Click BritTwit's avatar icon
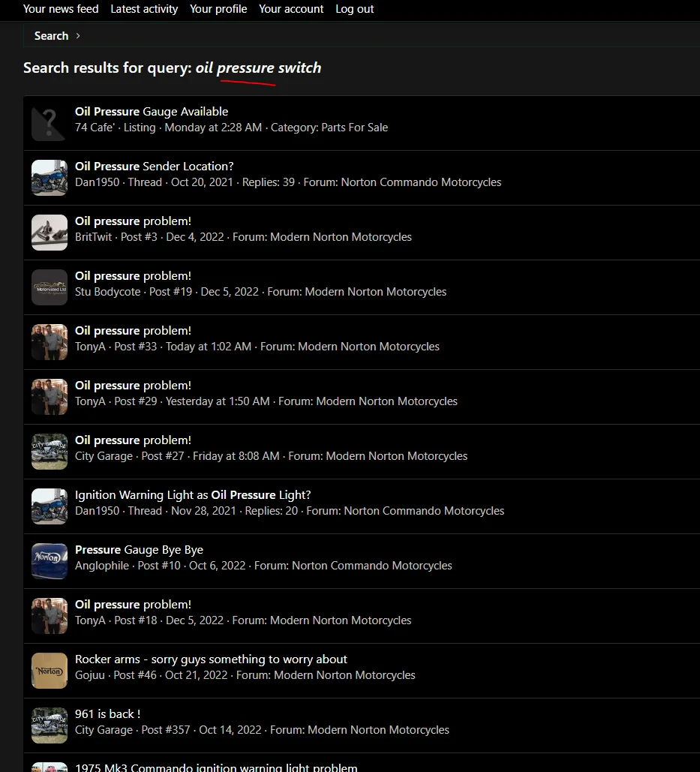Viewport: 700px width, 772px height. pos(50,233)
